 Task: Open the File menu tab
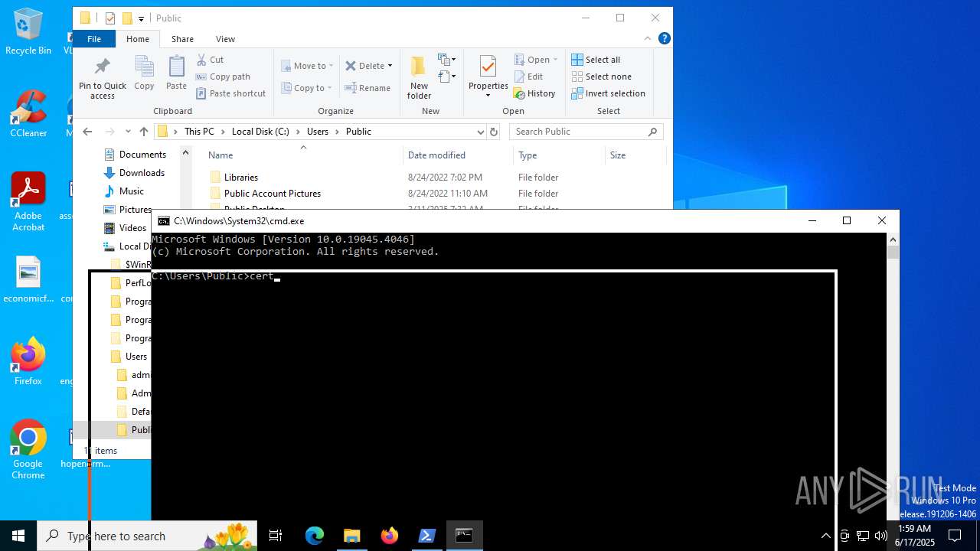94,39
